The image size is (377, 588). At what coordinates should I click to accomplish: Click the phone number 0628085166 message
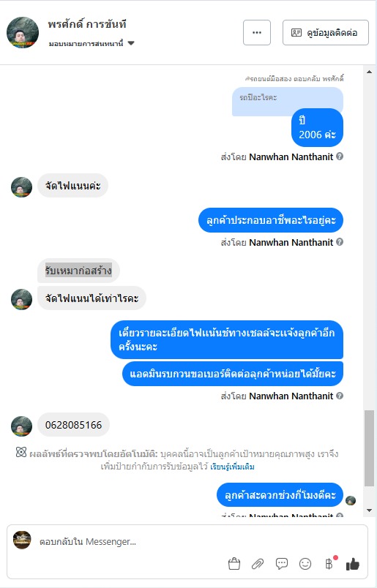pos(74,425)
